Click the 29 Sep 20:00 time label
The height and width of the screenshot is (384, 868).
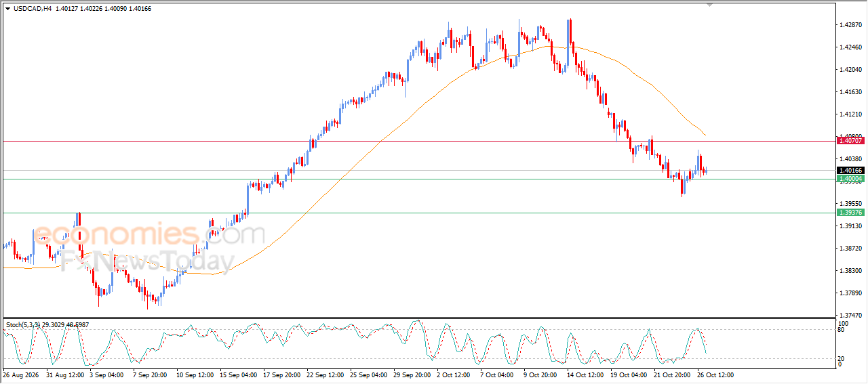[413, 375]
